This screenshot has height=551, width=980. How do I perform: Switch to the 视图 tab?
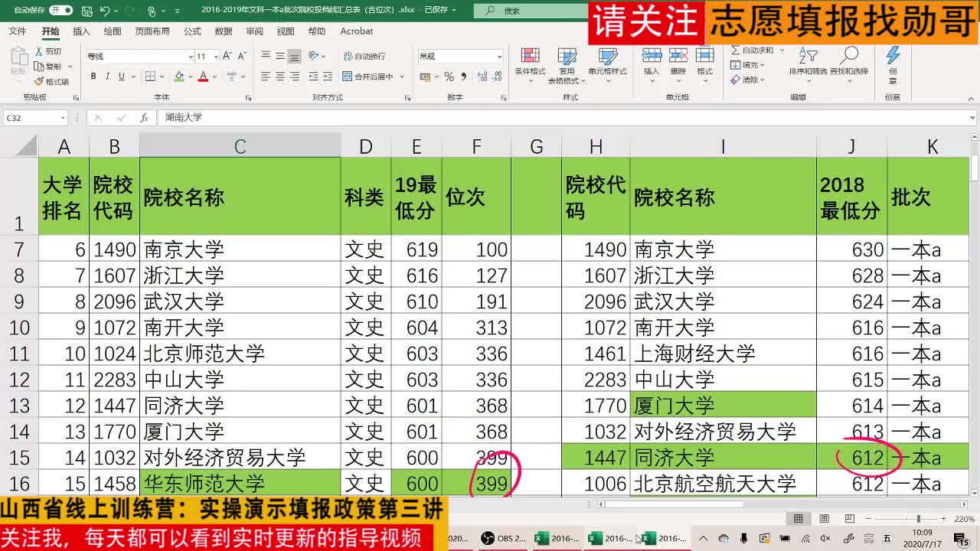click(x=286, y=31)
